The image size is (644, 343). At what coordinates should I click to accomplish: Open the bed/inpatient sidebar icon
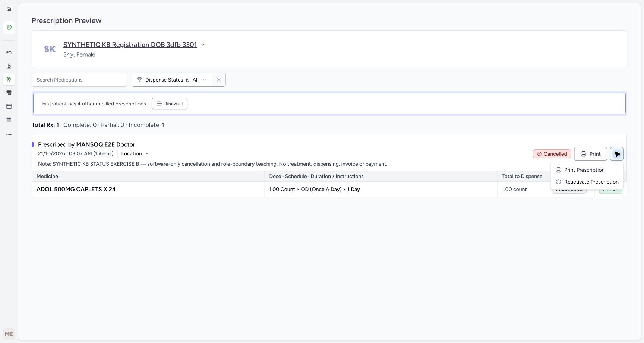[x=9, y=53]
